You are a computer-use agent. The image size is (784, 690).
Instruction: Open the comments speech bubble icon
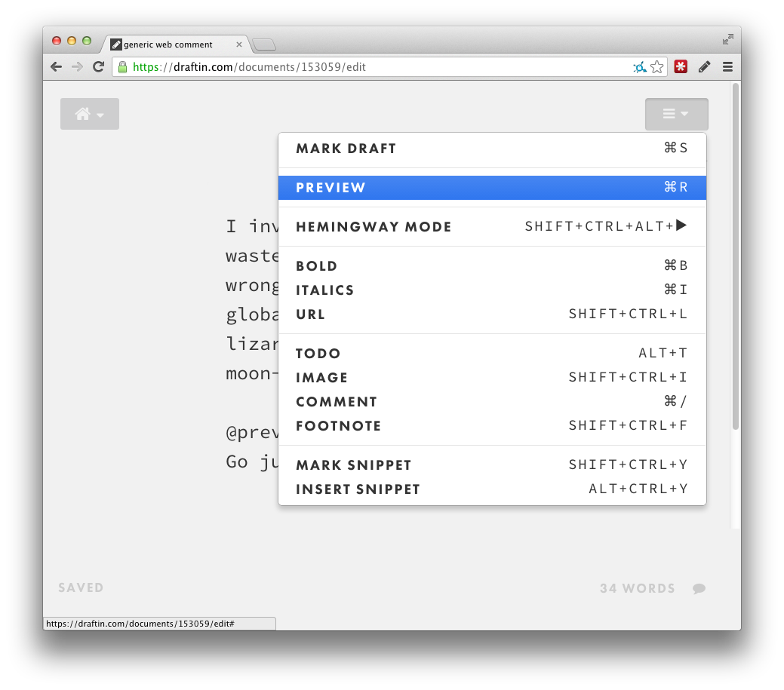tap(699, 588)
